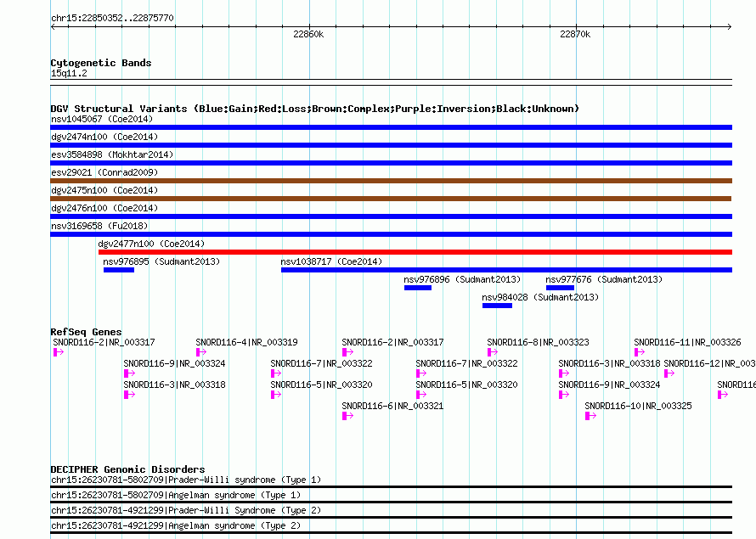This screenshot has width=756, height=539.
Task: Select the brown dgv2475n100 complex bar
Action: 391,199
